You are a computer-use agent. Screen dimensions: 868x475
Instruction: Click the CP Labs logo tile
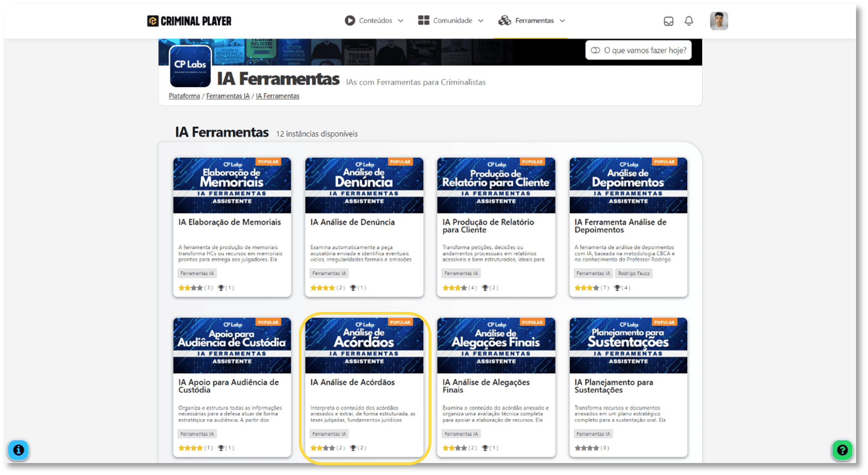pyautogui.click(x=190, y=66)
